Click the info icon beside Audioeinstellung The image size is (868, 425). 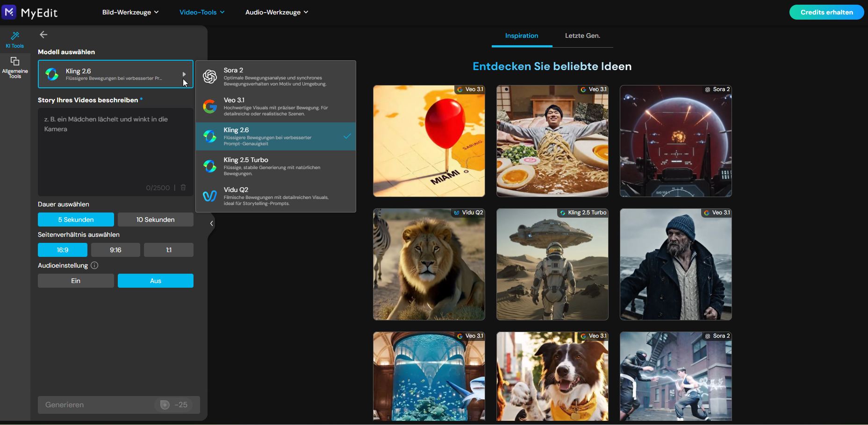point(94,265)
